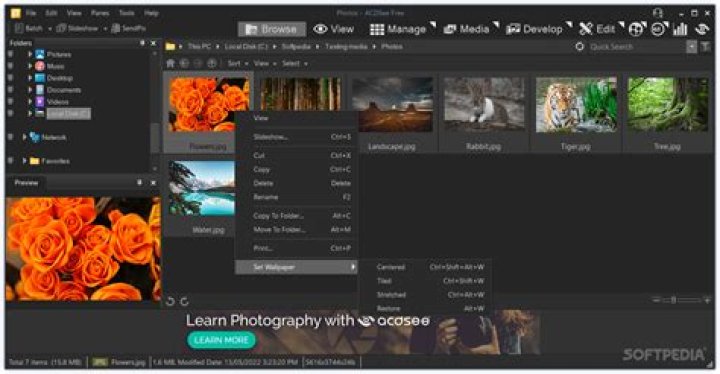Go back using the left arrow icon
Viewport: 720px width, 374px height.
[184, 63]
